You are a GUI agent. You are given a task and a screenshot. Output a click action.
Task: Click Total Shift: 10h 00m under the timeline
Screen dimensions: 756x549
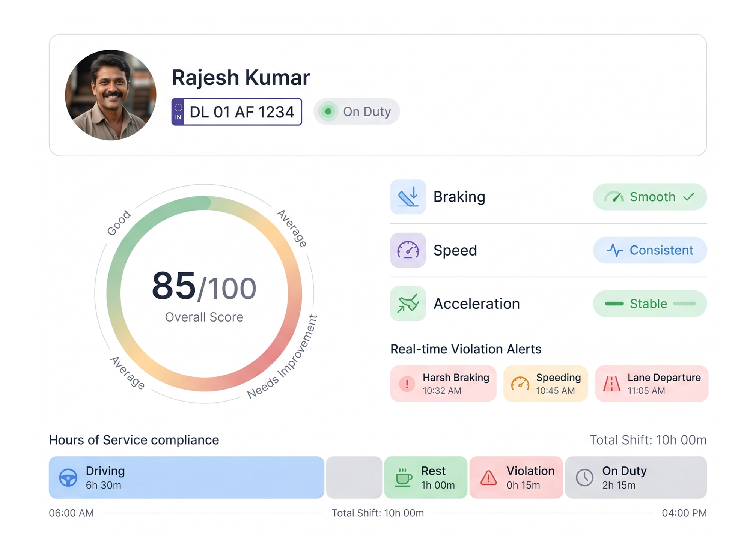[x=378, y=513]
